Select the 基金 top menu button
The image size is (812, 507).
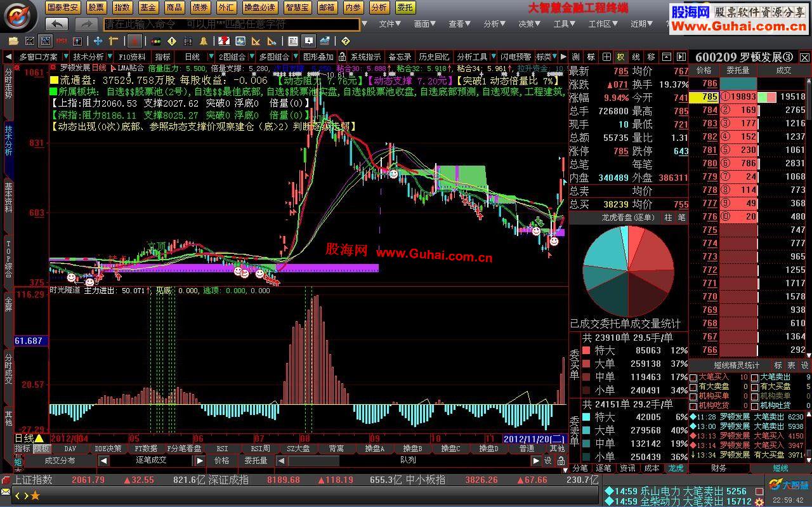coord(148,8)
